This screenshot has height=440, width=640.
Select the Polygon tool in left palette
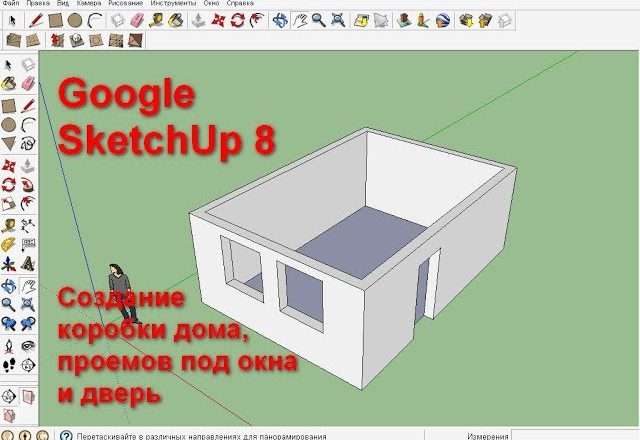click(9, 144)
